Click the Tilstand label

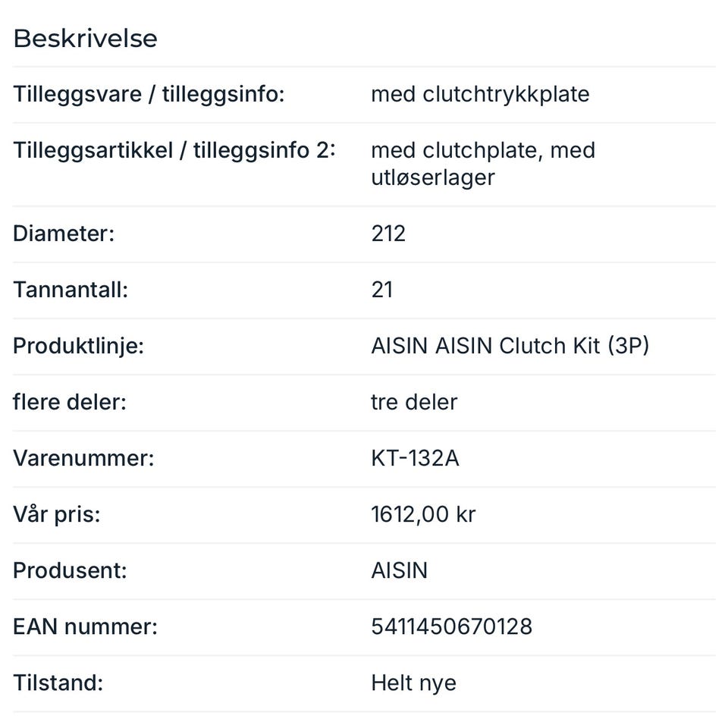tap(58, 683)
